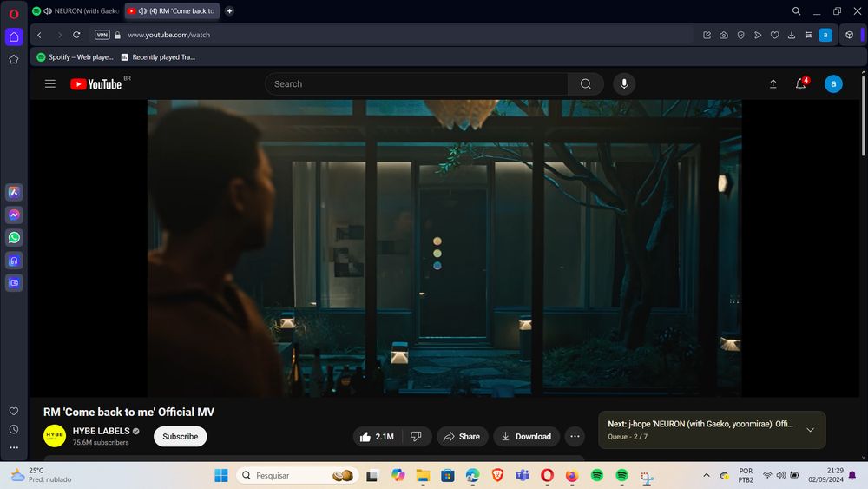Screen dimensions: 868x489
Task: Open Recently played Tracks bookmark
Action: (x=158, y=57)
